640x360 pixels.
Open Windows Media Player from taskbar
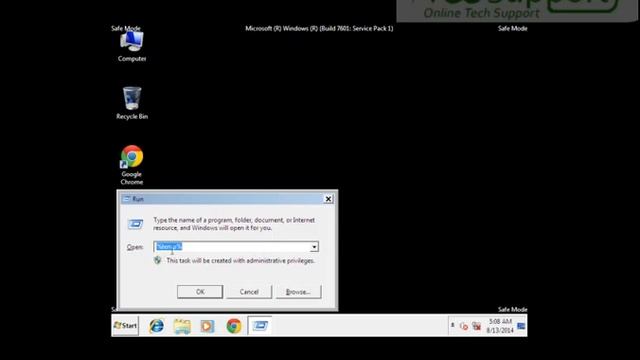(207, 326)
